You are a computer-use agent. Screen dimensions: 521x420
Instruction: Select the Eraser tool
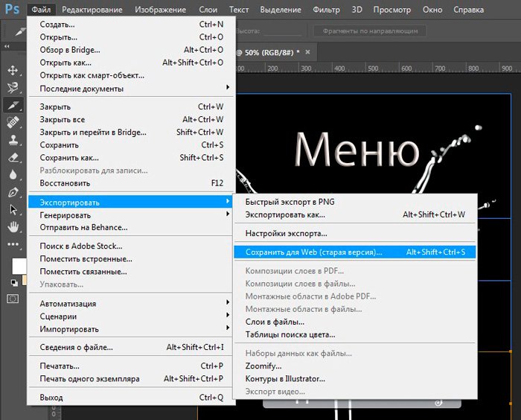tap(13, 157)
